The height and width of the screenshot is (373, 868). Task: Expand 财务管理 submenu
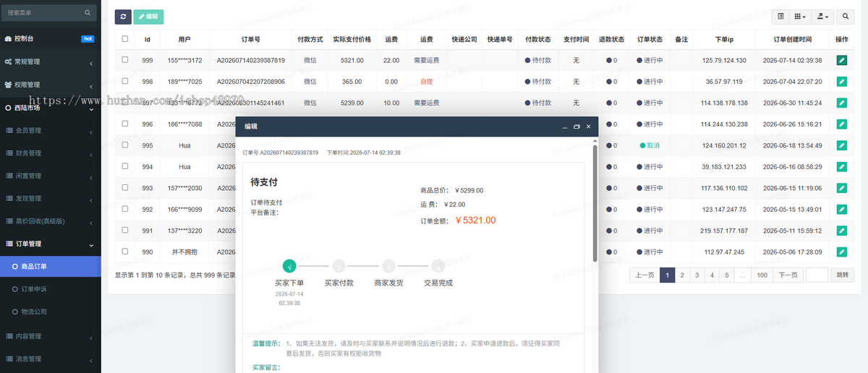51,153
